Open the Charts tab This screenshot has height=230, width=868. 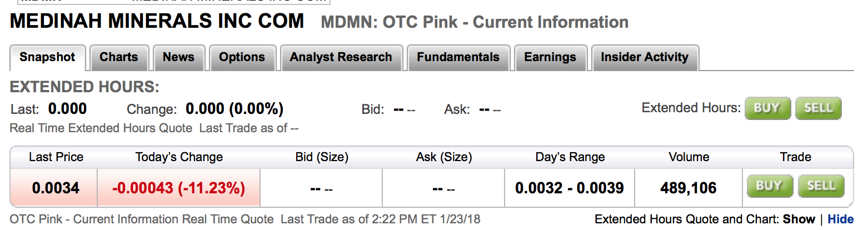118,57
